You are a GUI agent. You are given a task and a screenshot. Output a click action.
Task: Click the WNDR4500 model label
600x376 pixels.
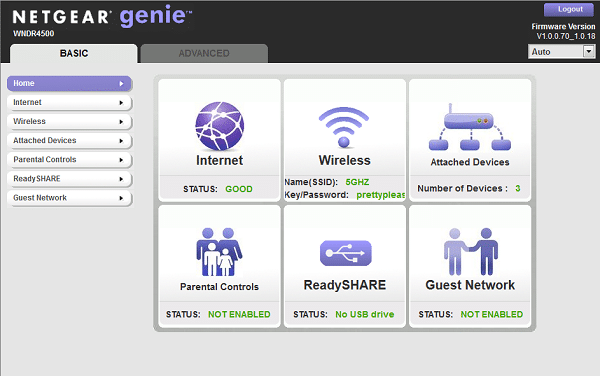tap(34, 34)
